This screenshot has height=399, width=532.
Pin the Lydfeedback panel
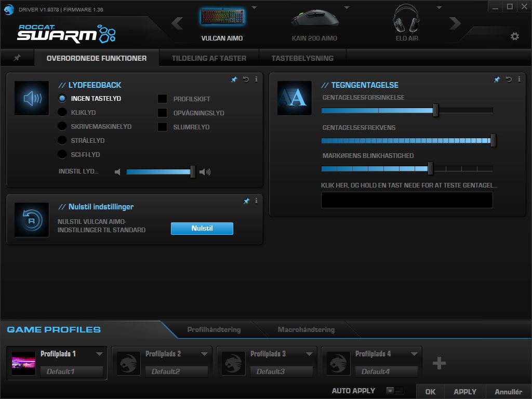[234, 79]
